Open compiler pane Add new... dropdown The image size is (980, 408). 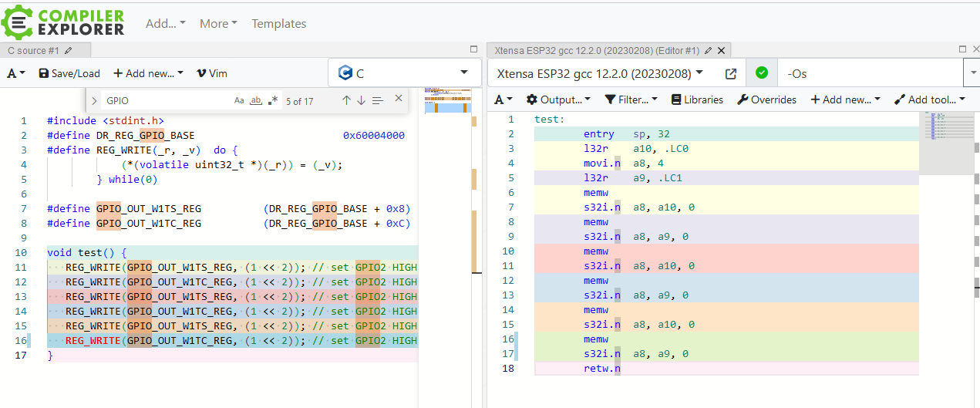845,99
